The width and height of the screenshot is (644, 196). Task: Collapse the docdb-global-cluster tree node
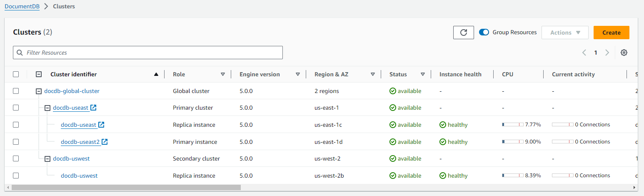(x=39, y=91)
